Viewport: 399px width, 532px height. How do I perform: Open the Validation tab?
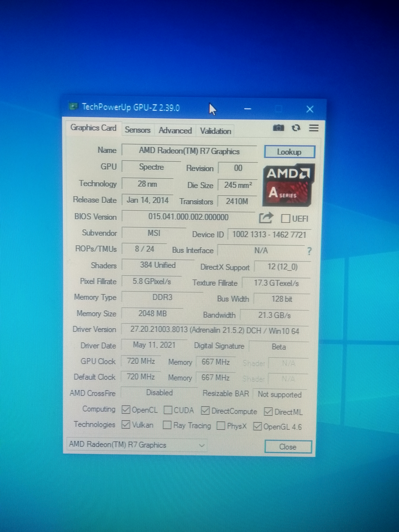click(215, 131)
